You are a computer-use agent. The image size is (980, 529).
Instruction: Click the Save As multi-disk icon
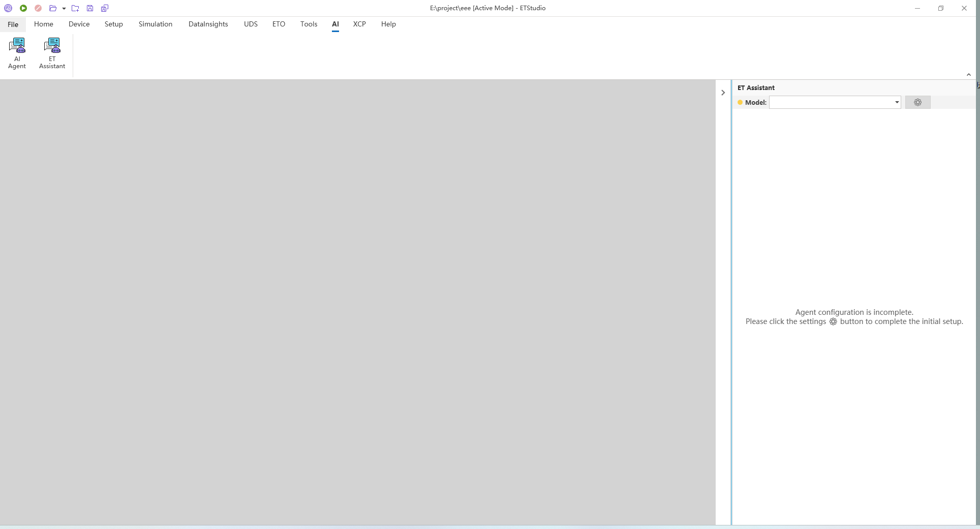click(105, 8)
